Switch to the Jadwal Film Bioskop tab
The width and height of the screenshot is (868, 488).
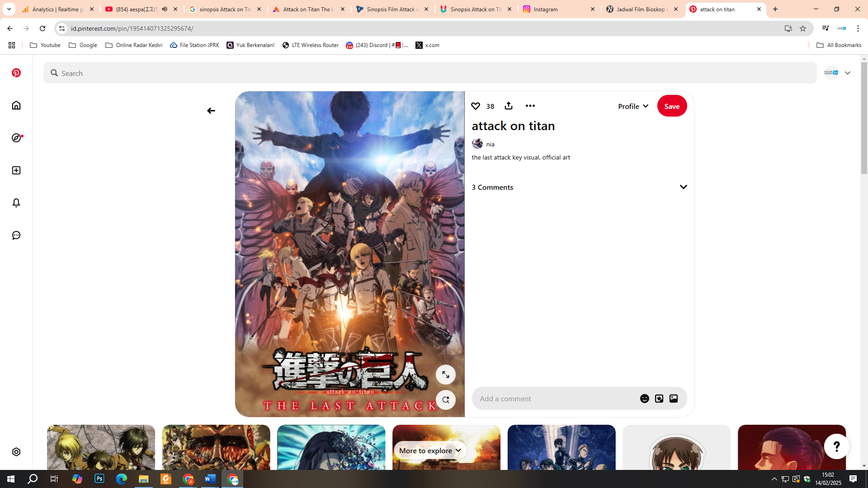[x=643, y=9]
